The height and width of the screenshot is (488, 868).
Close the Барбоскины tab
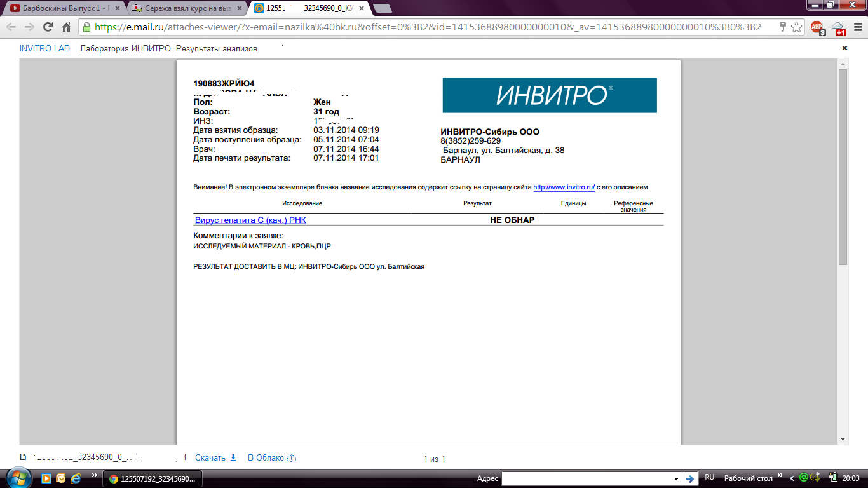(117, 8)
